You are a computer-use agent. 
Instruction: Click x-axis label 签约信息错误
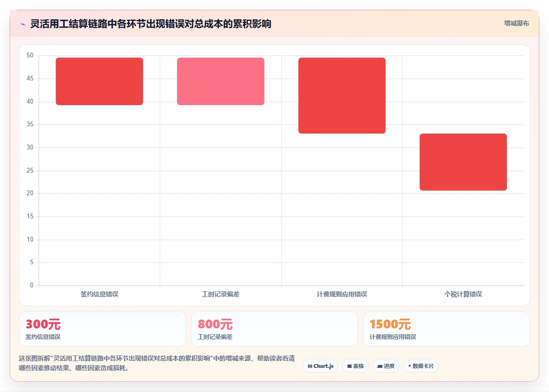(99, 294)
